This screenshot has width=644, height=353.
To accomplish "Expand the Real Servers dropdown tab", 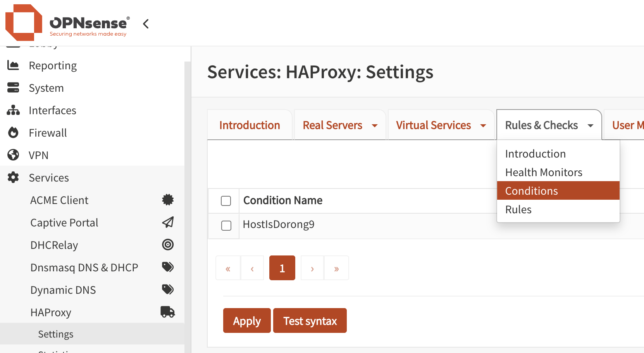I will [x=340, y=125].
